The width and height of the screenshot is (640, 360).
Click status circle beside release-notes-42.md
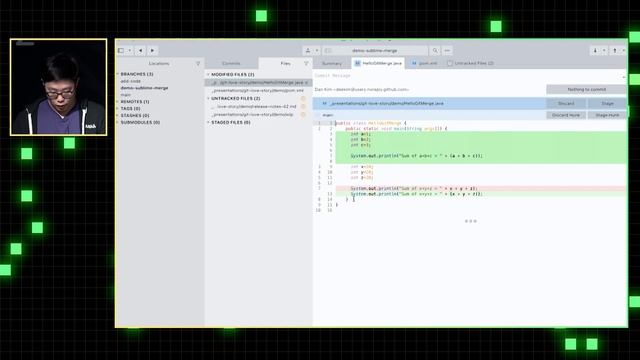tap(303, 107)
